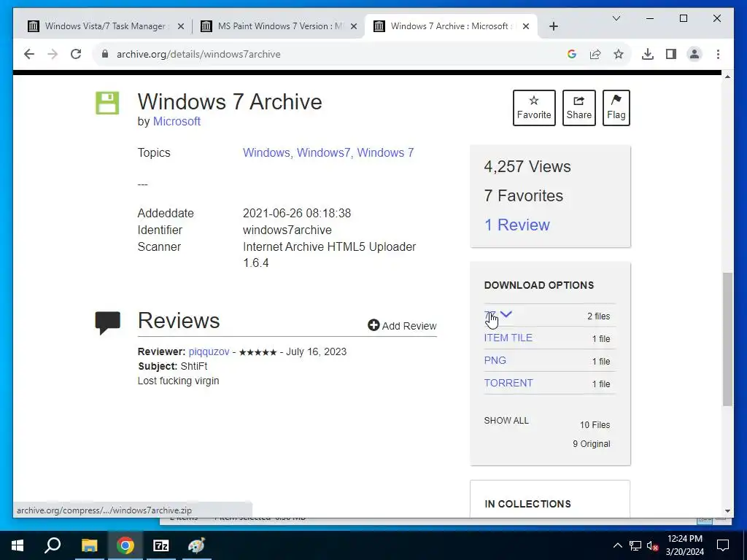Download the ITEM TILE file
Image resolution: width=747 pixels, height=560 pixels.
508,338
